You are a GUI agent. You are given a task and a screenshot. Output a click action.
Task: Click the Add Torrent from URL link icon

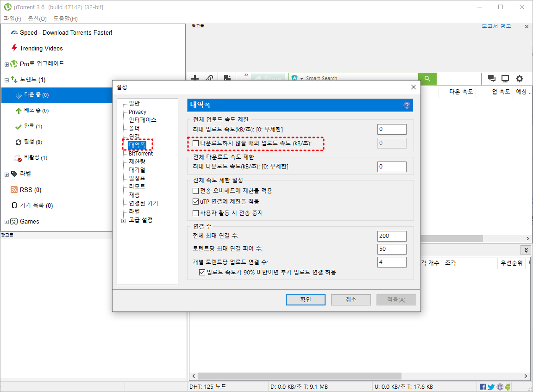(209, 78)
